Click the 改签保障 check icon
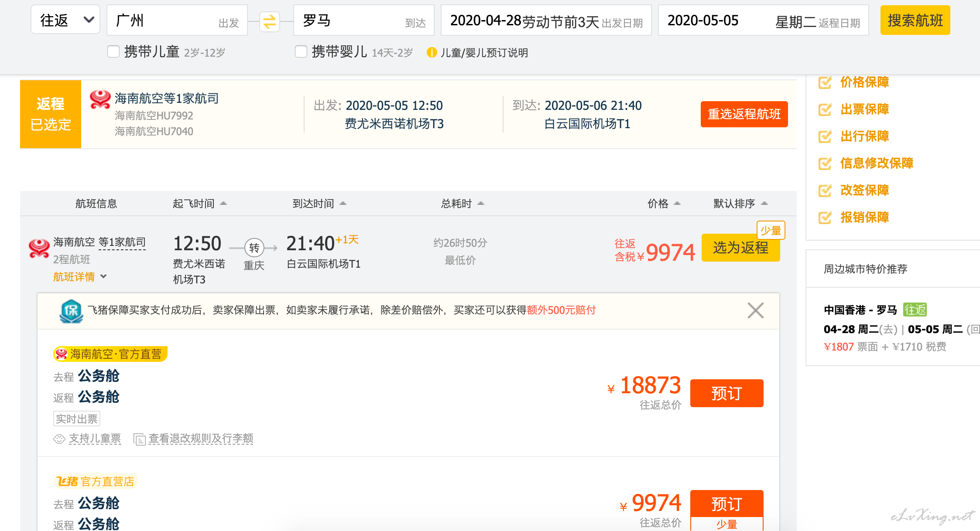Screen dimensions: 980x531 [x=825, y=190]
